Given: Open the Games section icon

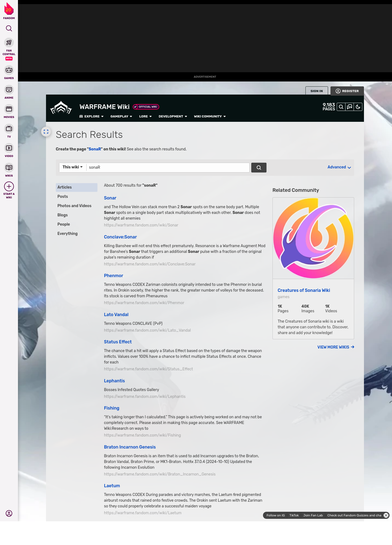Looking at the screenshot, I should pos(9,70).
